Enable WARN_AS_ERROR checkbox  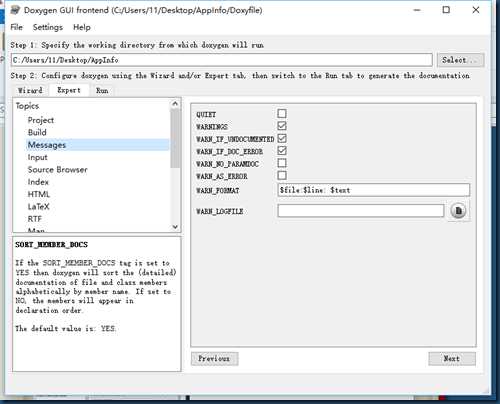(x=282, y=175)
